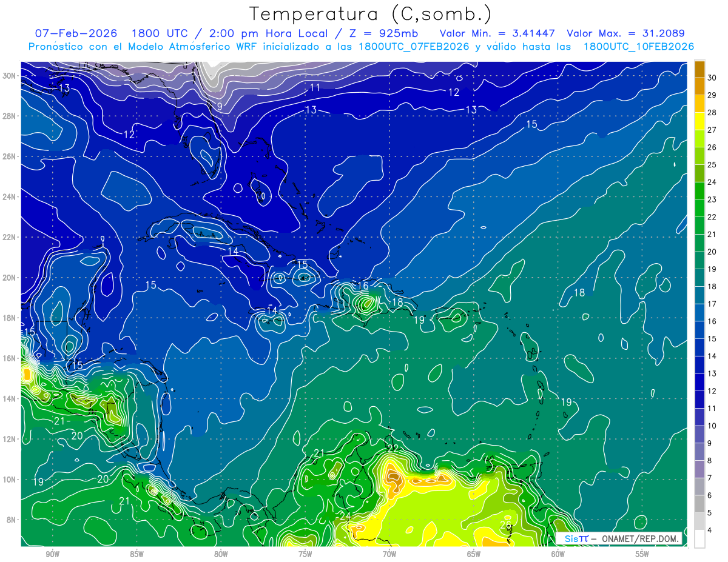Click the longitude axis label "65W"

point(474,554)
